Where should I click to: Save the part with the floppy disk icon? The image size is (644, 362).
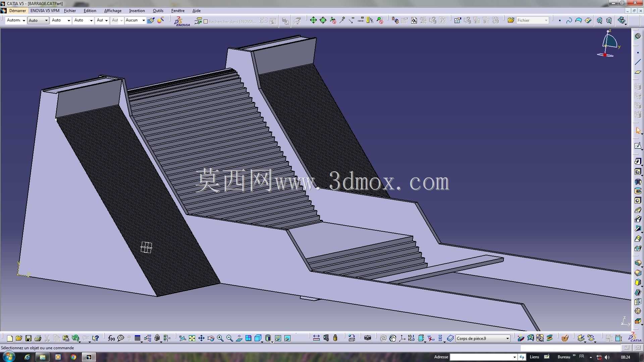[x=29, y=338]
